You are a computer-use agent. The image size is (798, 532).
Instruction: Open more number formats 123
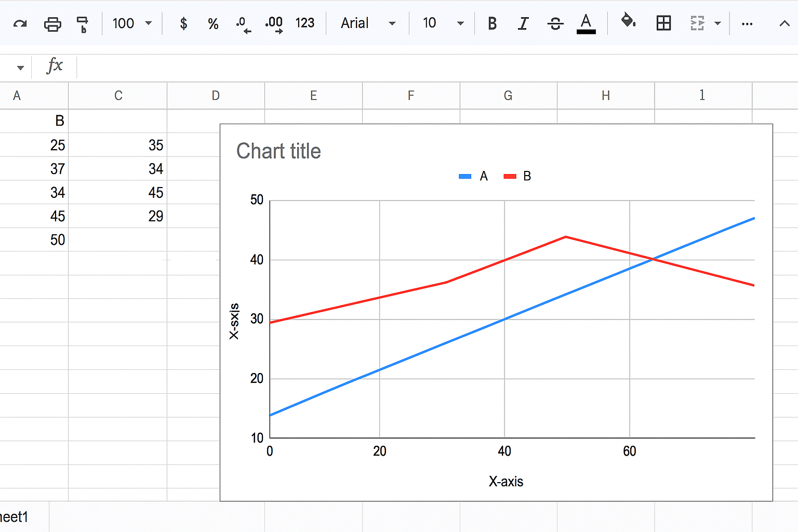305,23
